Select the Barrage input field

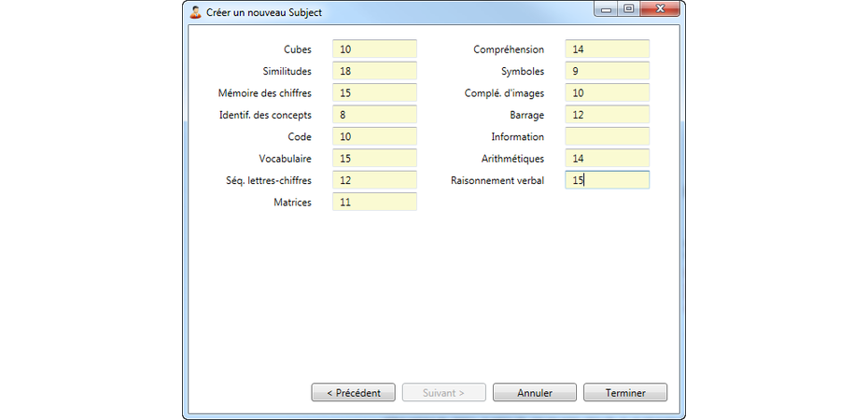click(607, 115)
